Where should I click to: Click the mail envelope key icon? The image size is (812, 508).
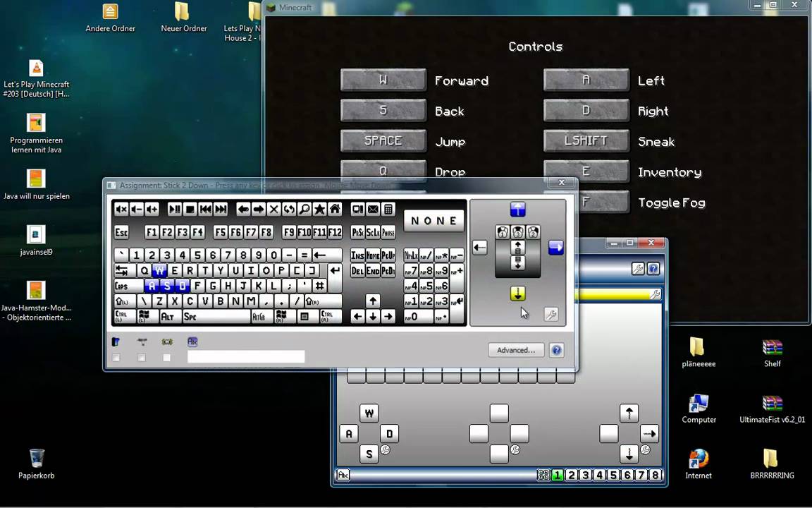point(373,210)
